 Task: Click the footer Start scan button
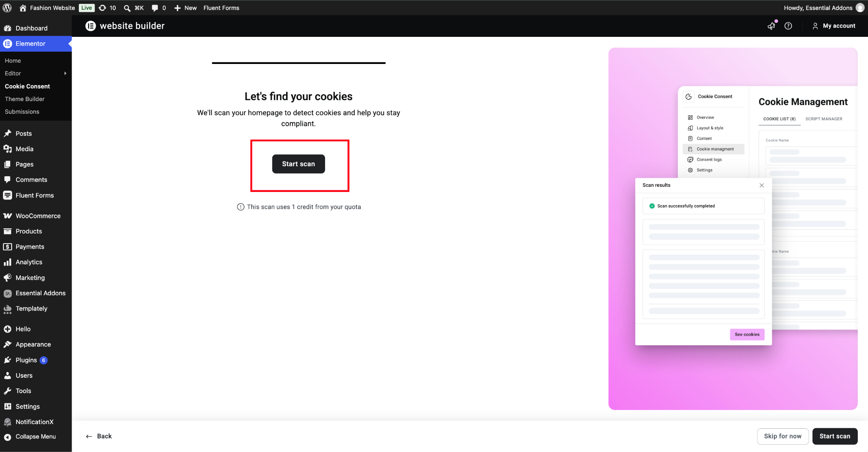click(x=835, y=436)
